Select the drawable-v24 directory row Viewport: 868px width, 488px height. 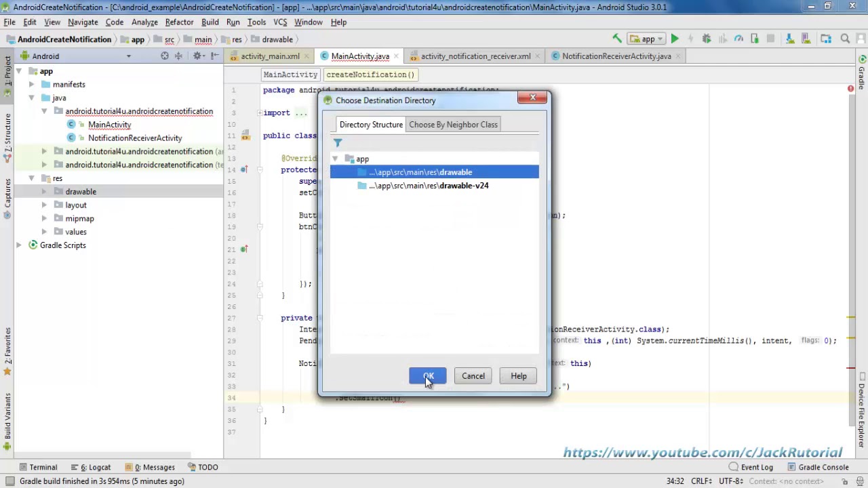(434, 186)
